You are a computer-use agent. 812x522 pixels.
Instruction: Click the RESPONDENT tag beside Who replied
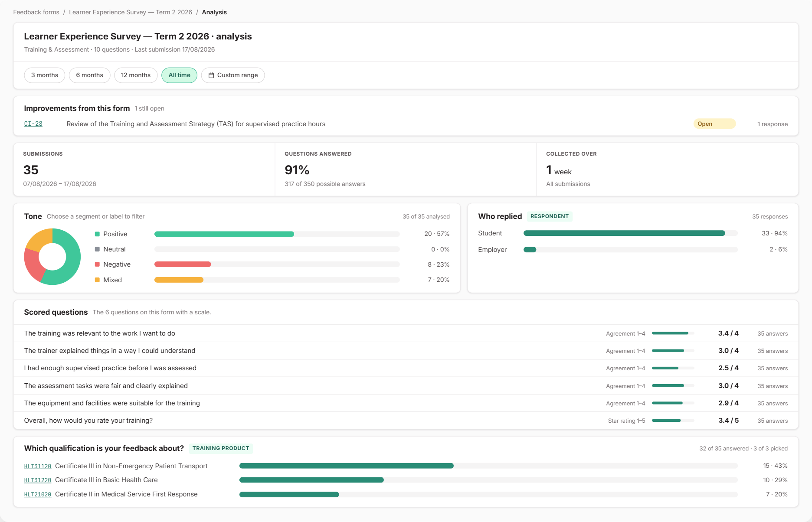click(550, 216)
